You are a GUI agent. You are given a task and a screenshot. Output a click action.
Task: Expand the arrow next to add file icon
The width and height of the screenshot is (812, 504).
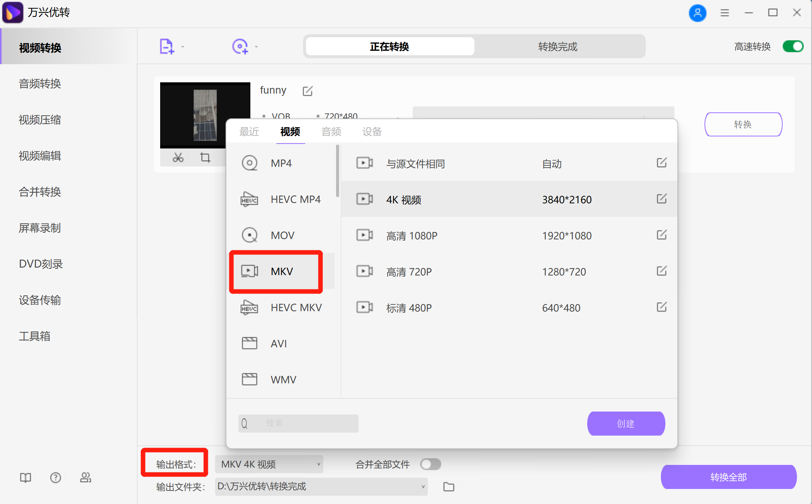point(183,46)
